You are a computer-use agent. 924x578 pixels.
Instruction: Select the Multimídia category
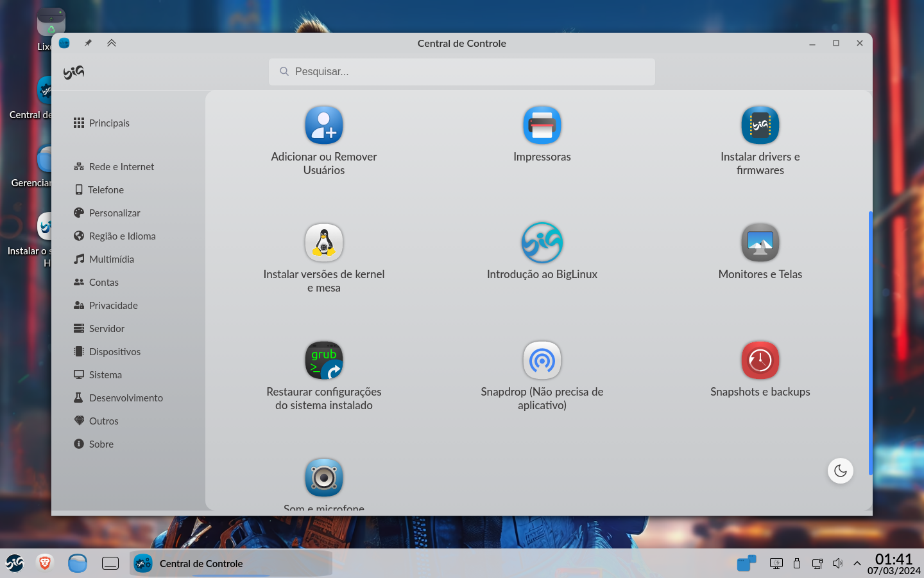(x=104, y=259)
